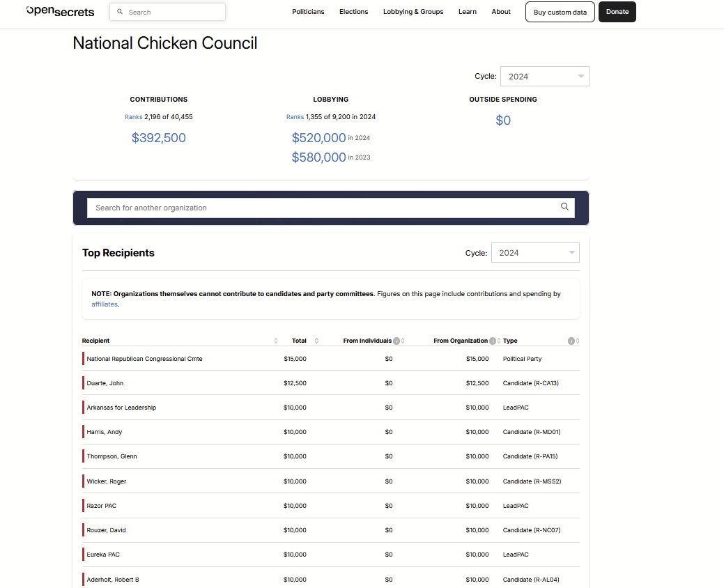Open the Elections menu
The height and width of the screenshot is (588, 724).
354,12
